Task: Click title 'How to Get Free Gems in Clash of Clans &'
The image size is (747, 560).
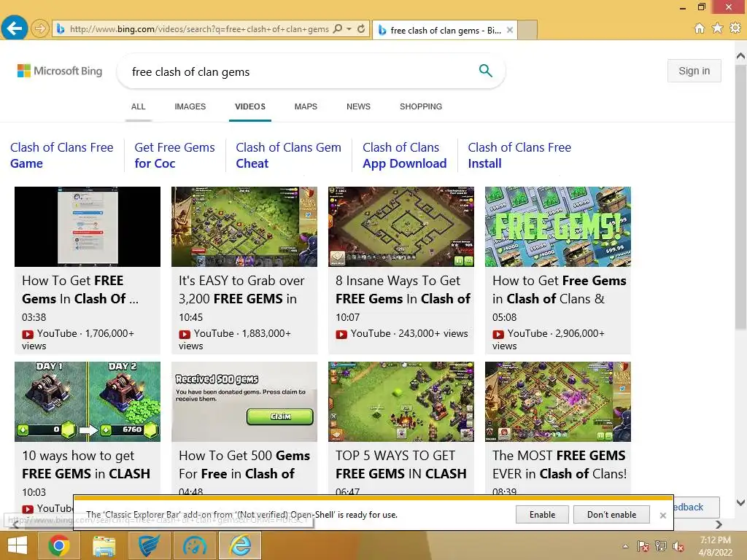Action: [560, 289]
